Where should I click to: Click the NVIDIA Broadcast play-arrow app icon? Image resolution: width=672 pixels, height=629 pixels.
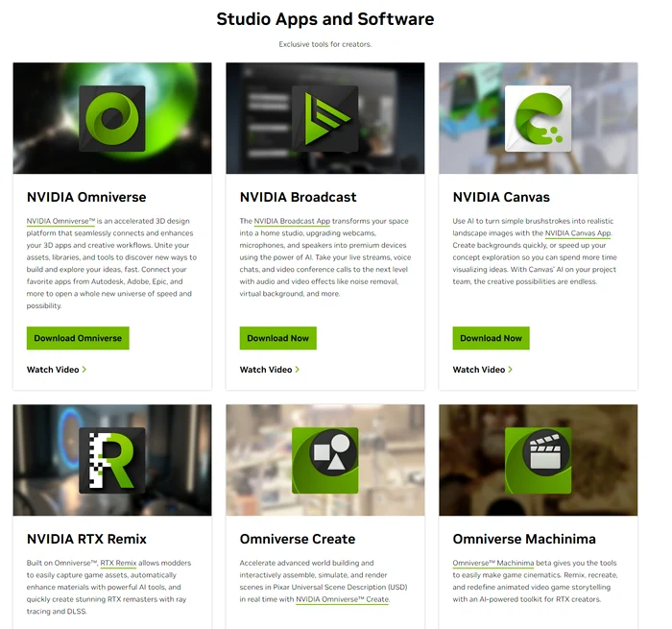(x=324, y=118)
